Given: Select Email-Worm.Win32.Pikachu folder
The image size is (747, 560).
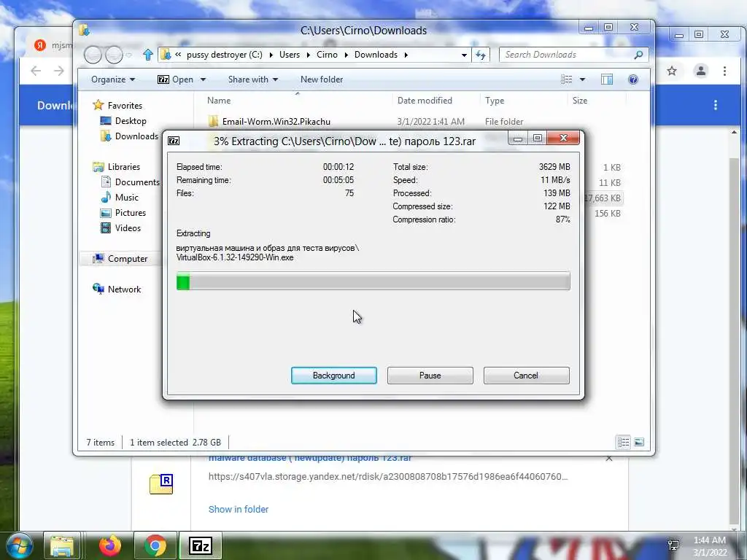Looking at the screenshot, I should click(276, 122).
